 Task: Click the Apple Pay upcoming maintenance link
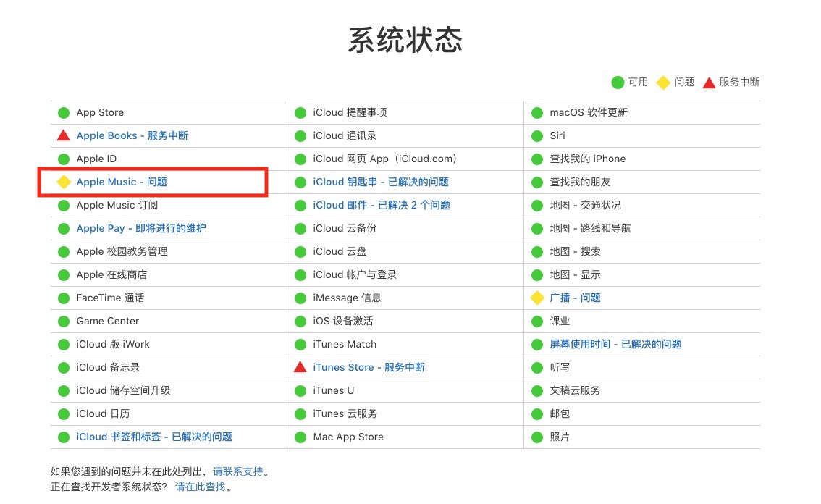pyautogui.click(x=140, y=228)
